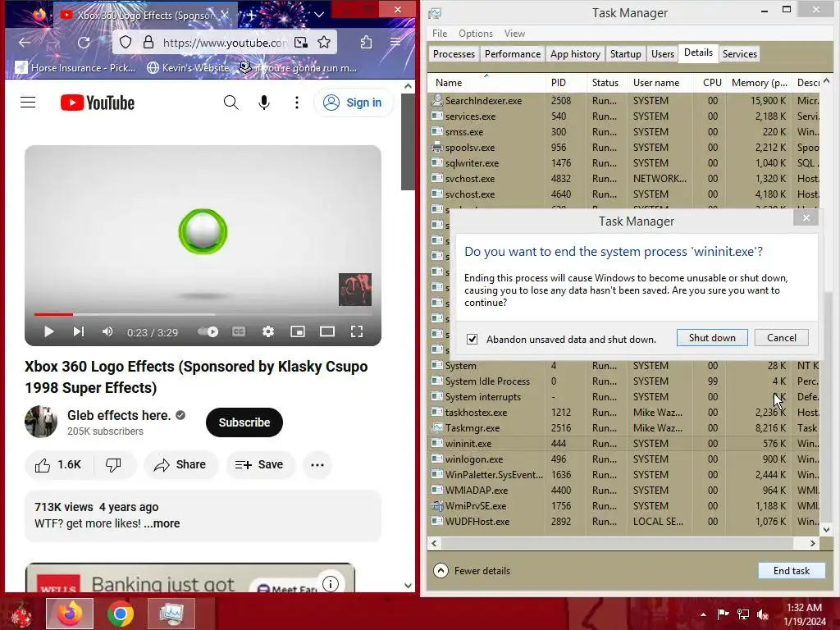
Task: Reload the YouTube page in Firefox
Action: (84, 43)
